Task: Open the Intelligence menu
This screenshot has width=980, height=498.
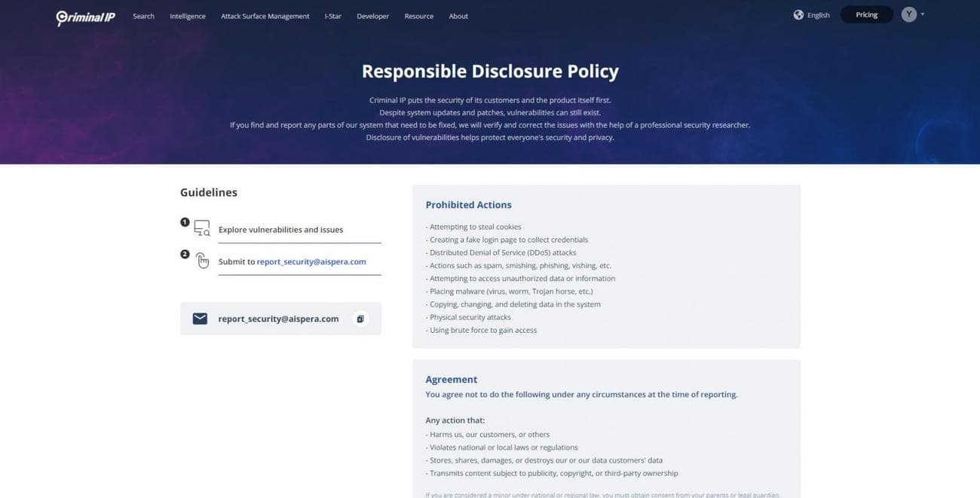Action: click(x=188, y=16)
